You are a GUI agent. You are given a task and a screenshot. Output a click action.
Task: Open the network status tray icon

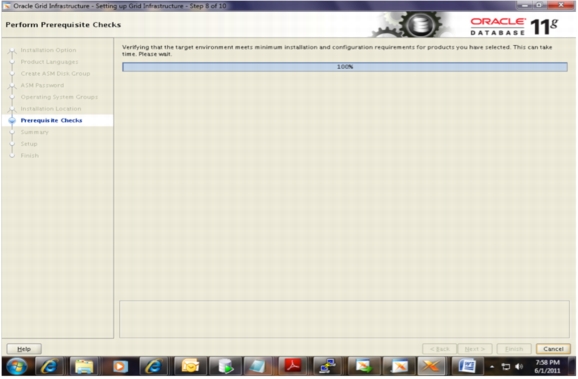pyautogui.click(x=506, y=367)
